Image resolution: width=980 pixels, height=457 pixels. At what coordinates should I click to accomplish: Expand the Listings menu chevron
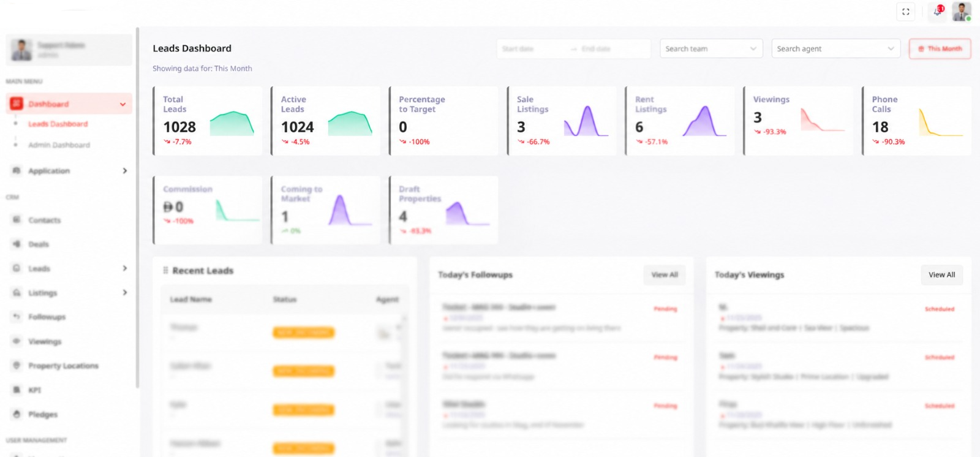(124, 293)
